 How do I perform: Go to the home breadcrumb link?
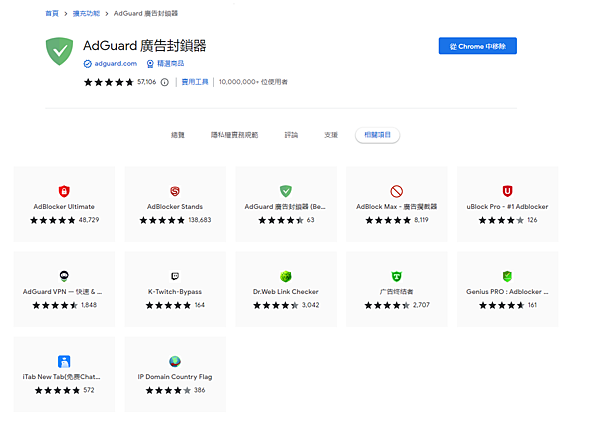pos(52,14)
